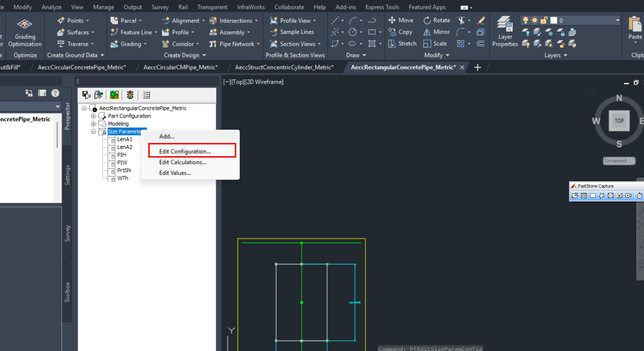
Task: Open a new drawing tab with plus
Action: pos(478,67)
